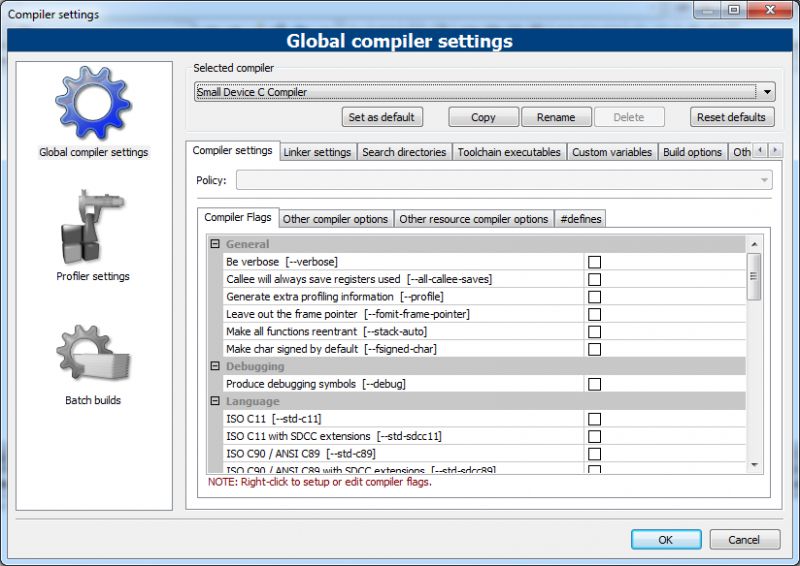This screenshot has width=800, height=566.
Task: Click the flags list scrollbar thumb
Action: [x=754, y=276]
